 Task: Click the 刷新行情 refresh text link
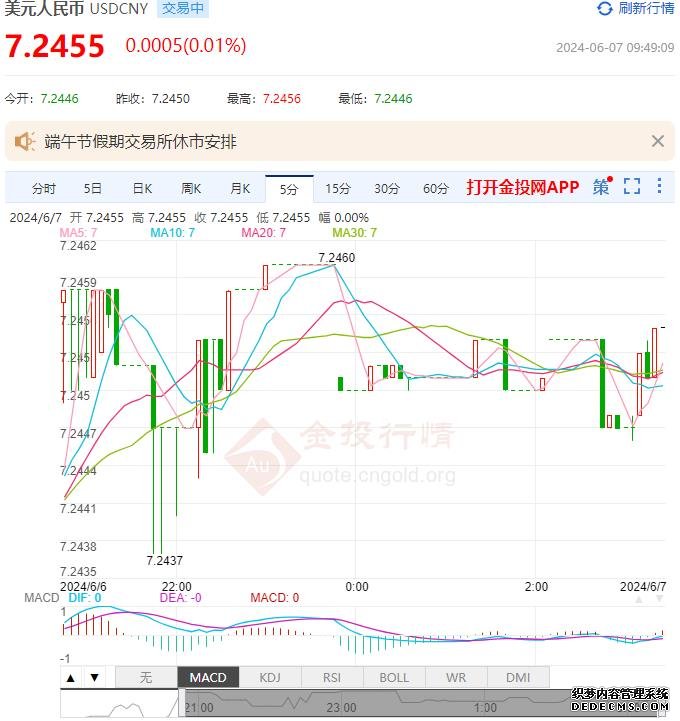[x=646, y=8]
